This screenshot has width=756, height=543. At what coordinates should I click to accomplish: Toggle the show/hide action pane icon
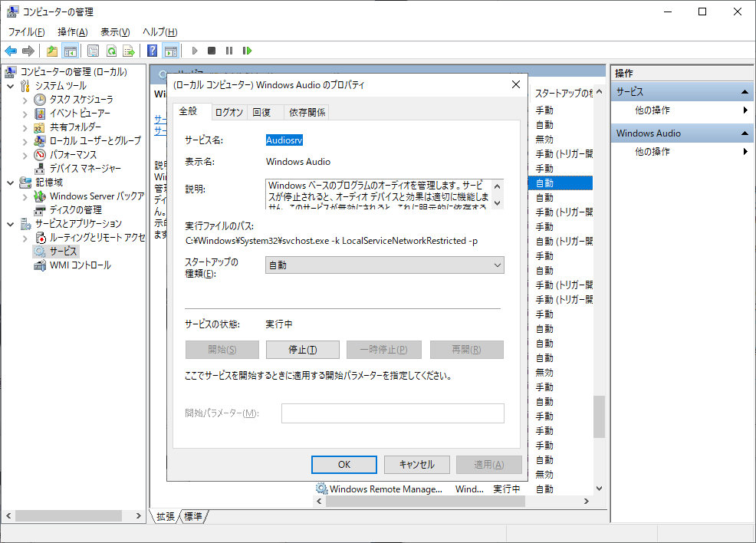[x=171, y=51]
